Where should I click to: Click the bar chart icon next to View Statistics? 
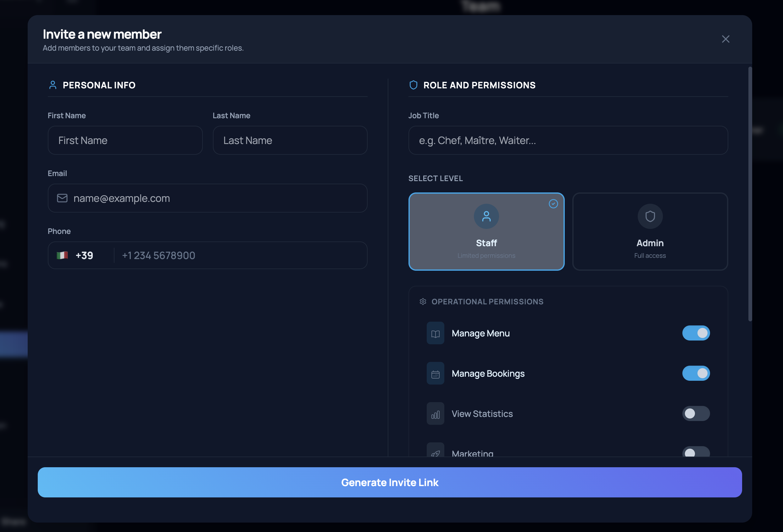(435, 413)
